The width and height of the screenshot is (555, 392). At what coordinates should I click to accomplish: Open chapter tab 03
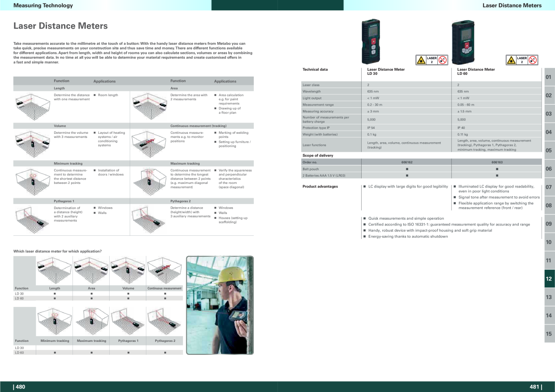(549, 114)
